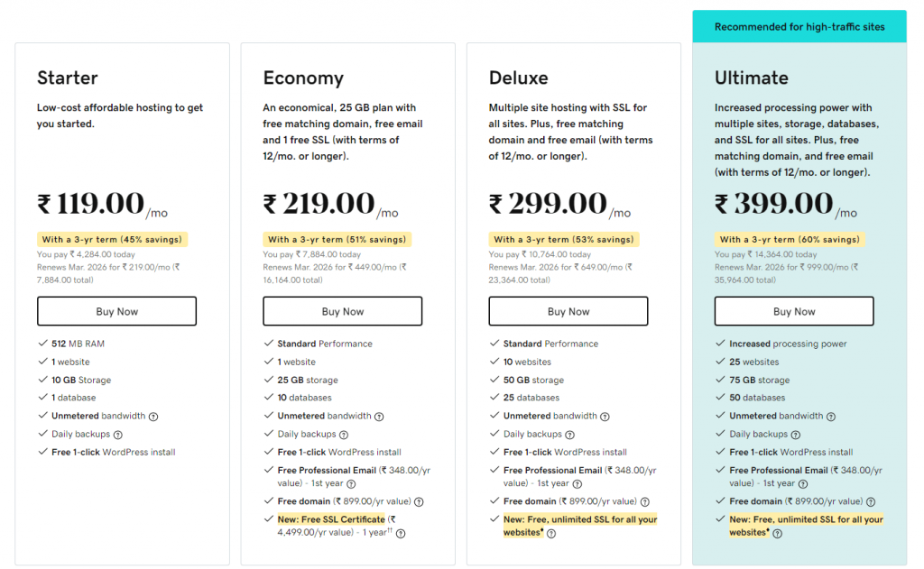The width and height of the screenshot is (924, 569).
Task: Buy the Starter hosting plan
Action: click(x=116, y=311)
